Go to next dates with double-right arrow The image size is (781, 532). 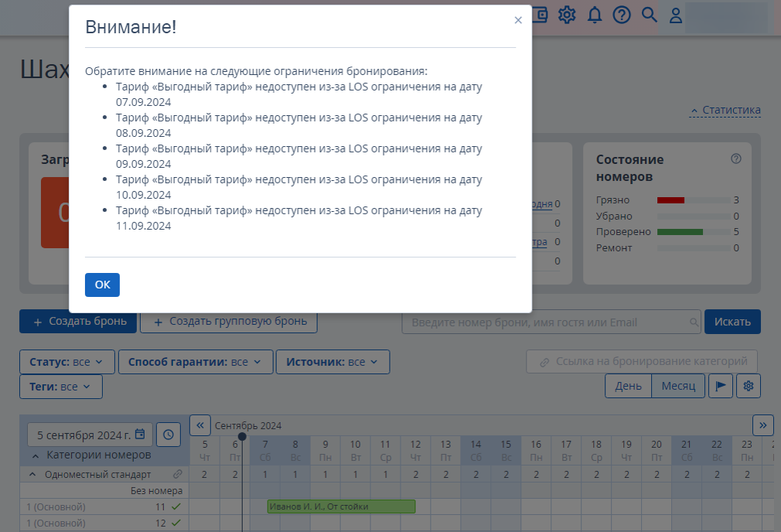click(x=762, y=425)
